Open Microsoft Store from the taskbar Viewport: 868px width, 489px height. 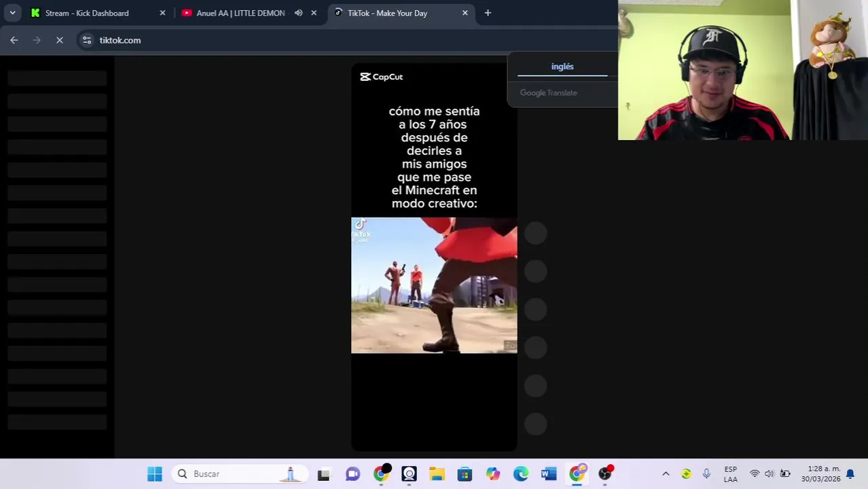(x=465, y=474)
